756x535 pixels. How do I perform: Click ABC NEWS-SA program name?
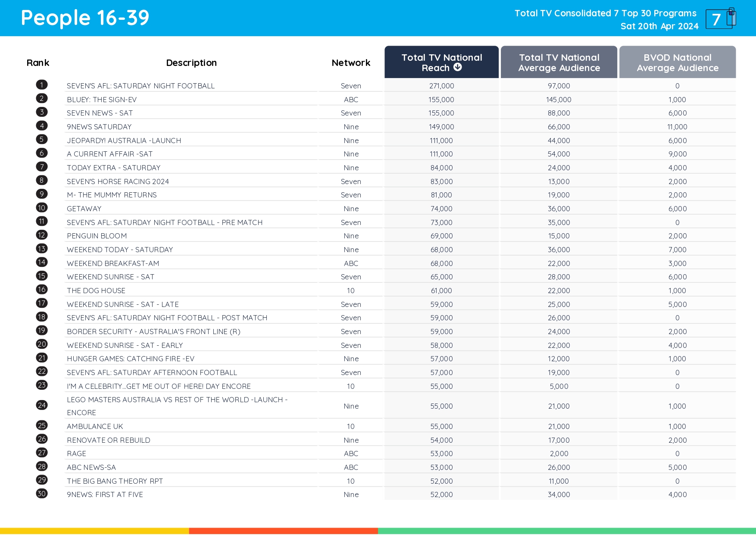(91, 468)
